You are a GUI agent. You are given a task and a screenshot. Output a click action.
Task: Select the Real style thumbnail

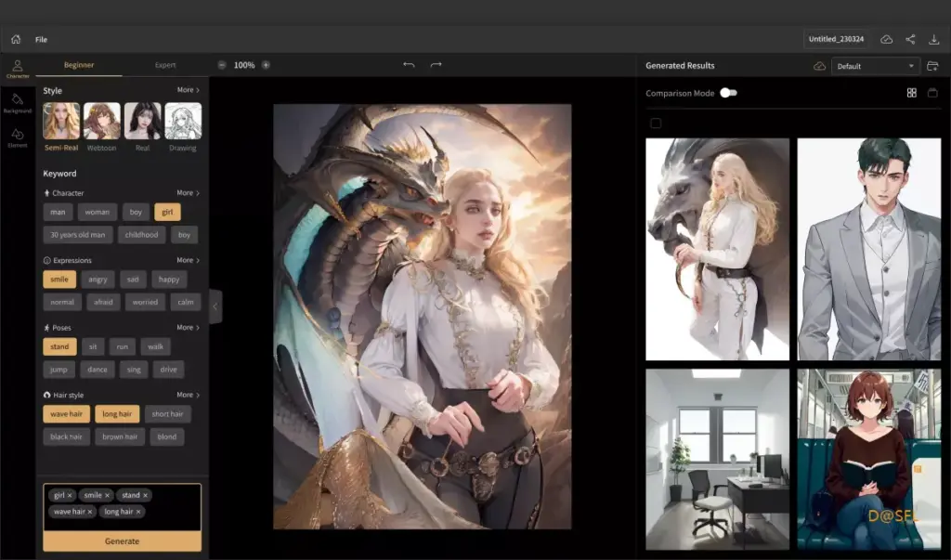(x=142, y=121)
